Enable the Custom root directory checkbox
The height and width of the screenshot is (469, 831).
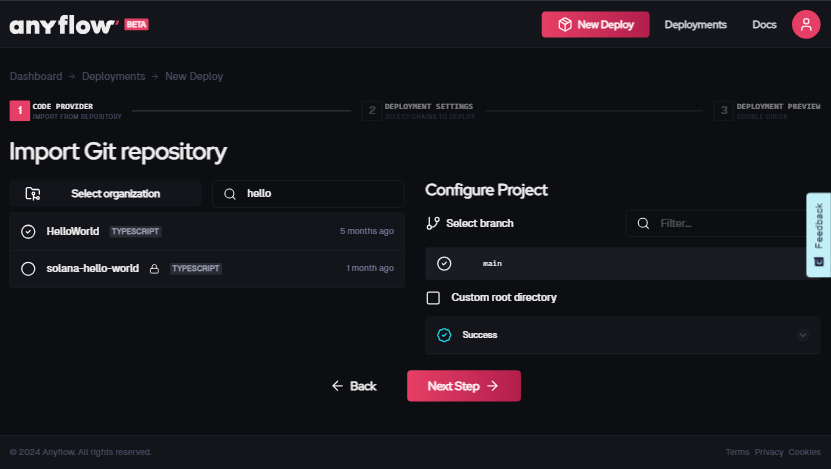point(433,298)
